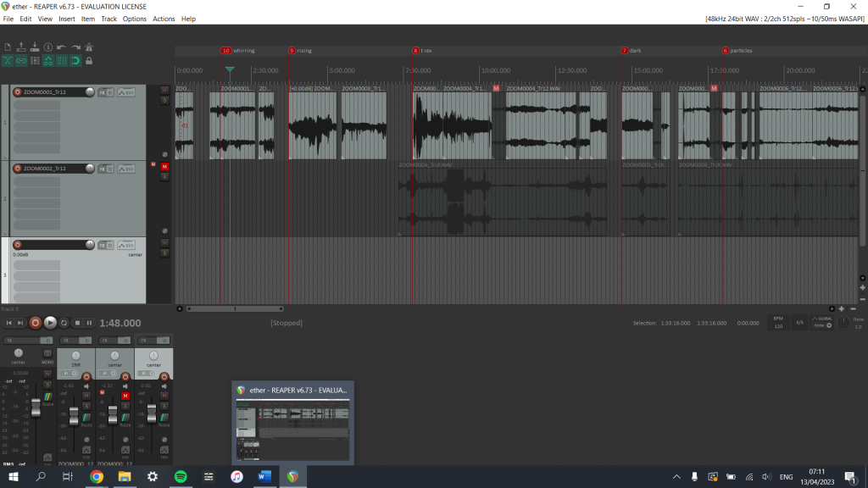
Task: Click the 4/4 time signature field
Action: coord(799,323)
